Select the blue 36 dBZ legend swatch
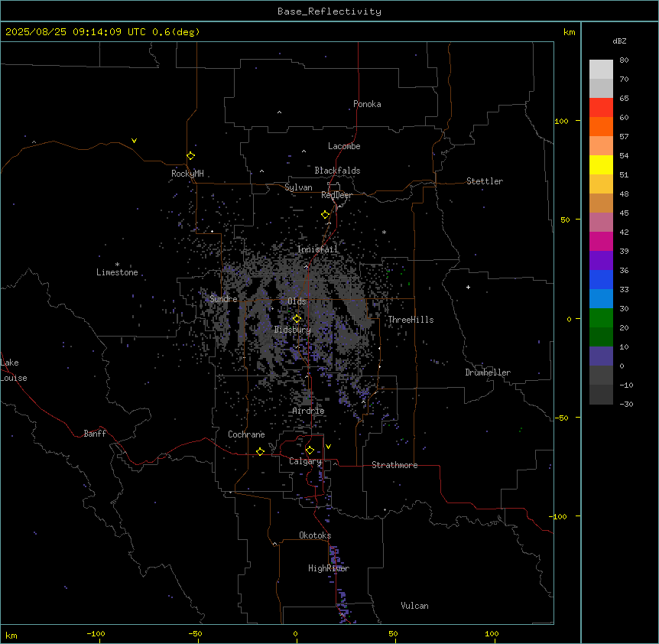The image size is (659, 644). [601, 279]
